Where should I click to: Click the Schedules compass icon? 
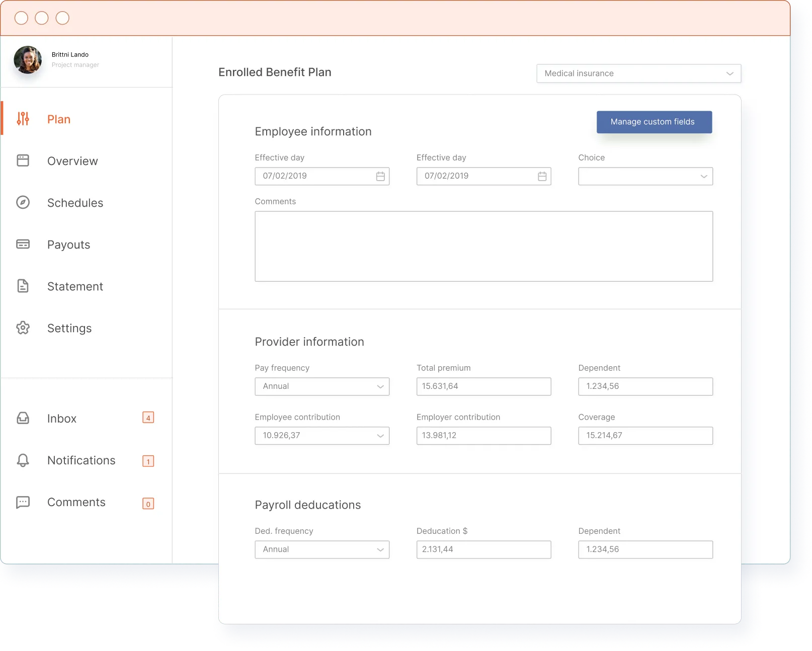point(23,202)
